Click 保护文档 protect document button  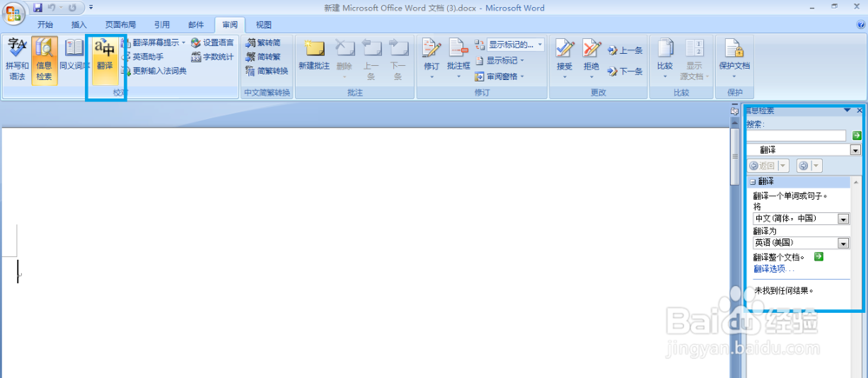[734, 59]
